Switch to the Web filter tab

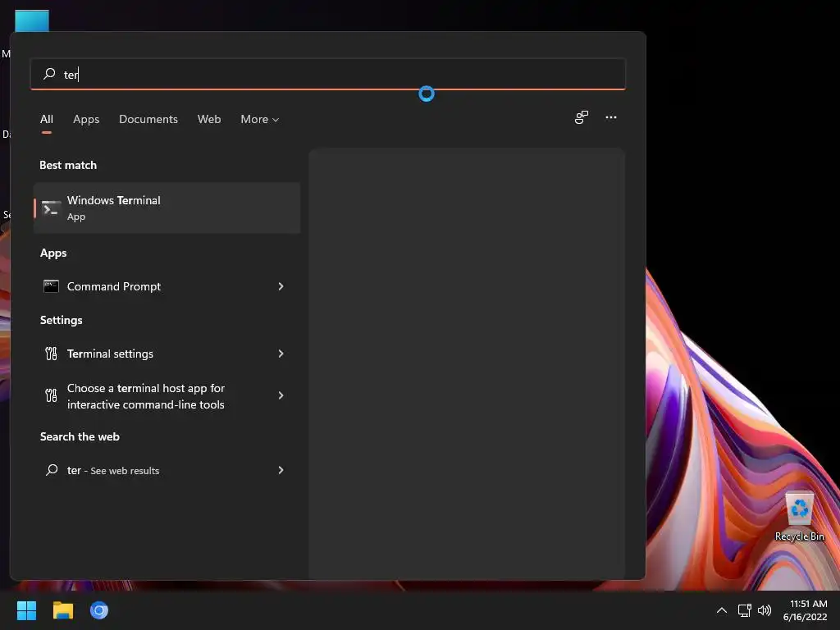209,119
